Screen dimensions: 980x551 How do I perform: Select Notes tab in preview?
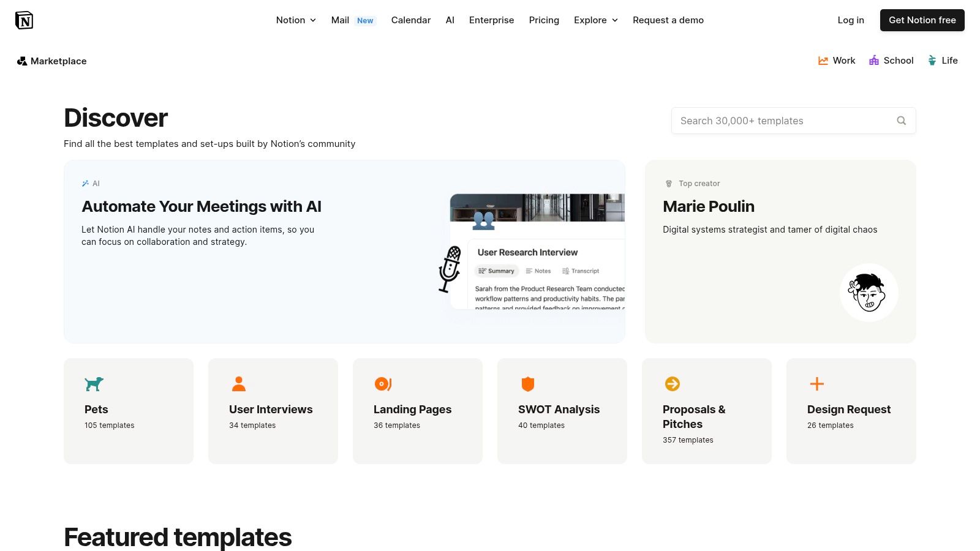538,271
